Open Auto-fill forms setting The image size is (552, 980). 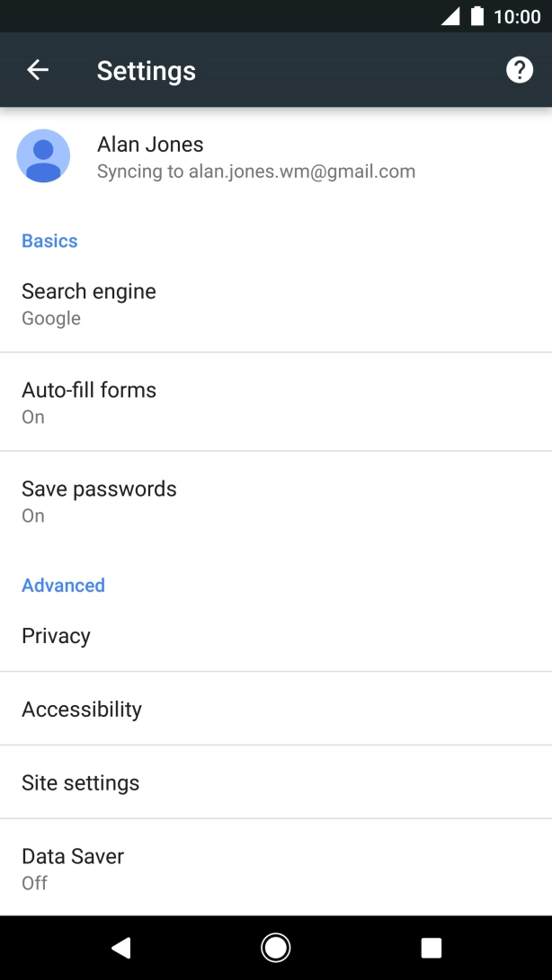tap(89, 402)
